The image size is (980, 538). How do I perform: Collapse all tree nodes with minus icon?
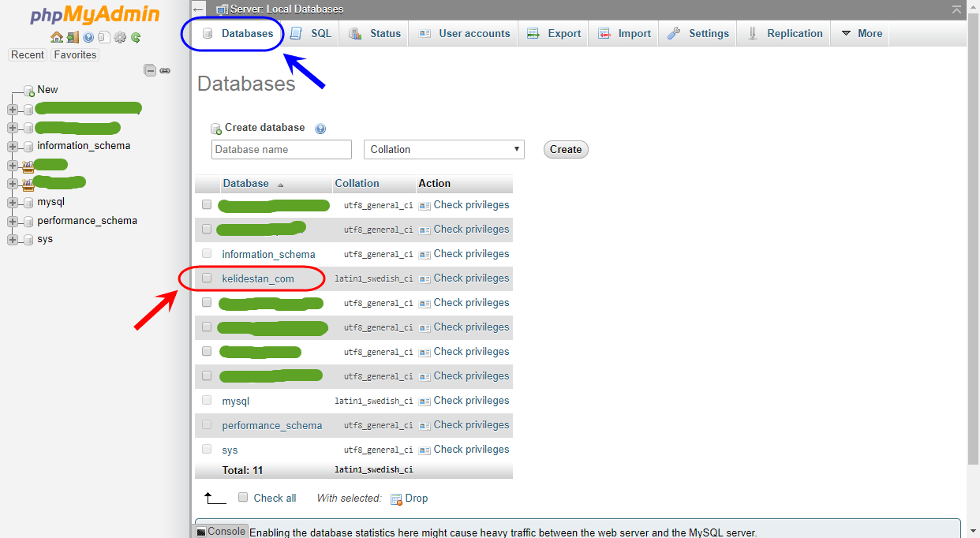[x=150, y=70]
